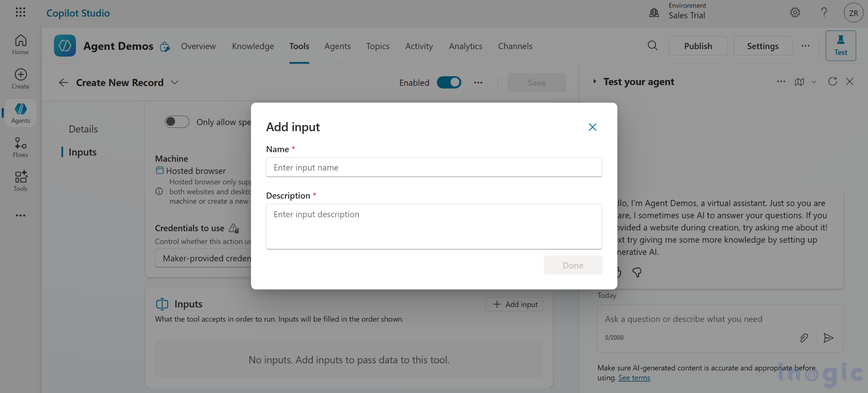
Task: Switch to the Topics tab
Action: pos(378,46)
